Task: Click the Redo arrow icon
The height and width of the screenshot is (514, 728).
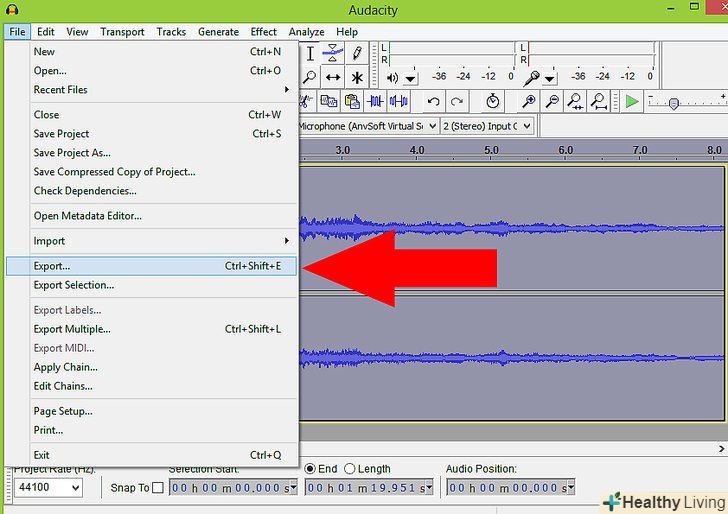Action: tap(457, 101)
